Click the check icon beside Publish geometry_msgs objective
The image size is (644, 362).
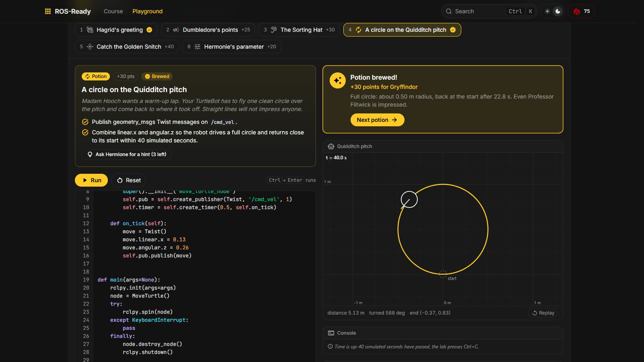click(85, 122)
